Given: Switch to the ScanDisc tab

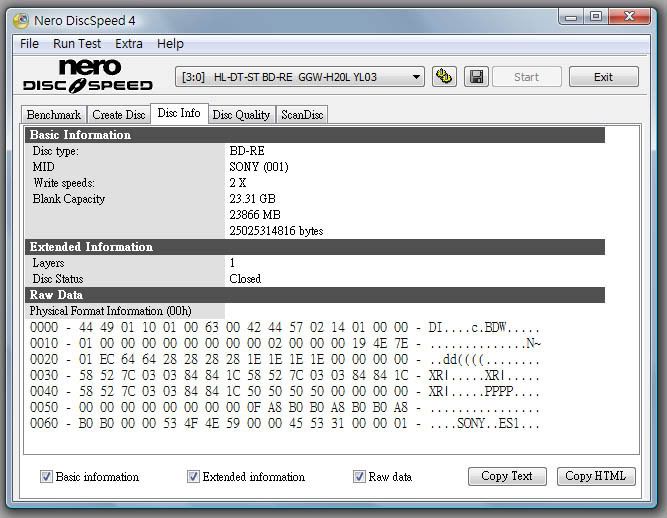Looking at the screenshot, I should pyautogui.click(x=302, y=115).
